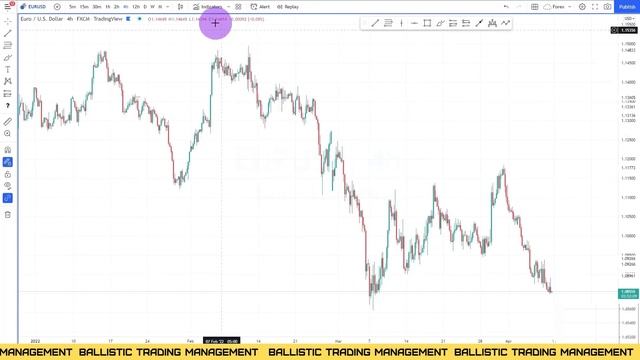Click the highlighted date label on time axis
The height and width of the screenshot is (360, 640).
pos(222,341)
